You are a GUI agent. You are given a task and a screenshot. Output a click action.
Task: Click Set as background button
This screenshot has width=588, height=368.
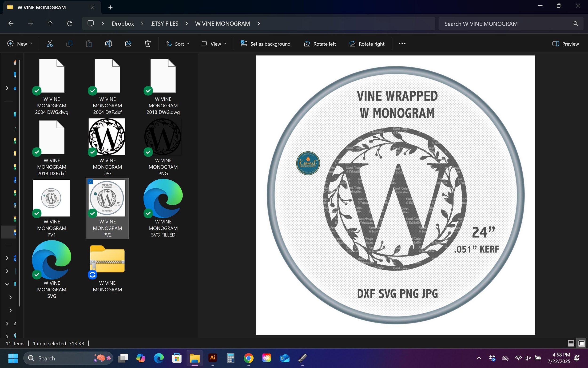(266, 44)
